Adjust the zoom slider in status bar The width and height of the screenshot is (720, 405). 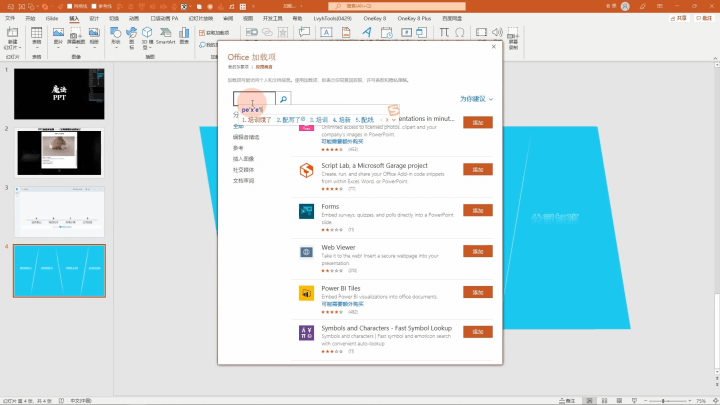coord(663,401)
